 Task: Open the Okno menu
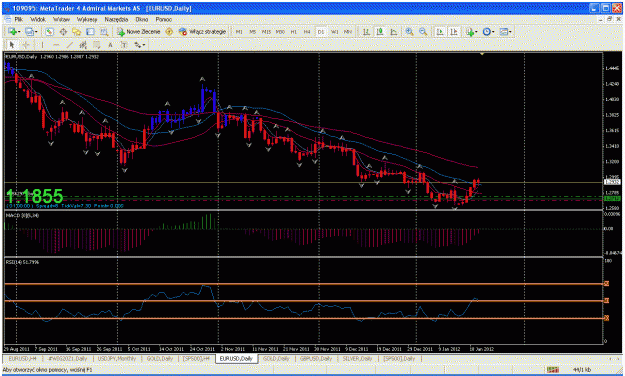142,19
